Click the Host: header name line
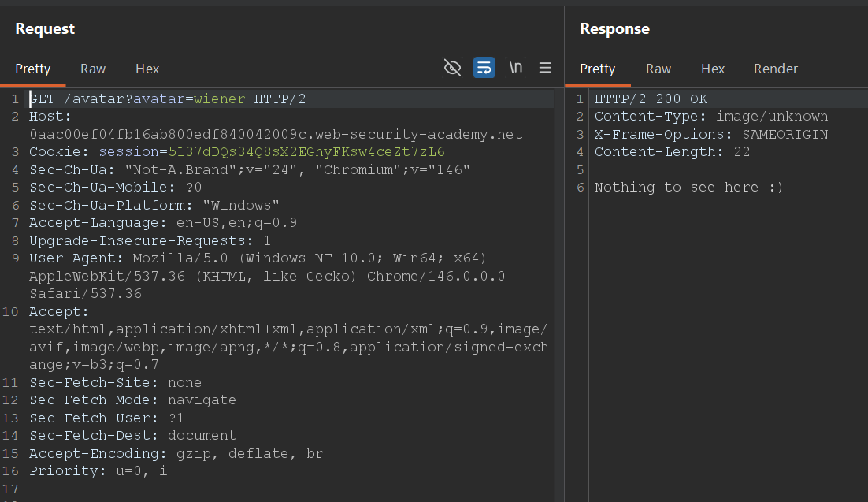Screen dimensions: 868x502 [50, 117]
